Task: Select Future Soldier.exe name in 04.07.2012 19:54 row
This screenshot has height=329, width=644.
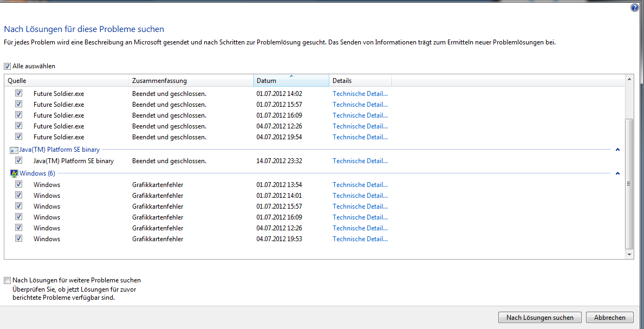Action: click(58, 137)
